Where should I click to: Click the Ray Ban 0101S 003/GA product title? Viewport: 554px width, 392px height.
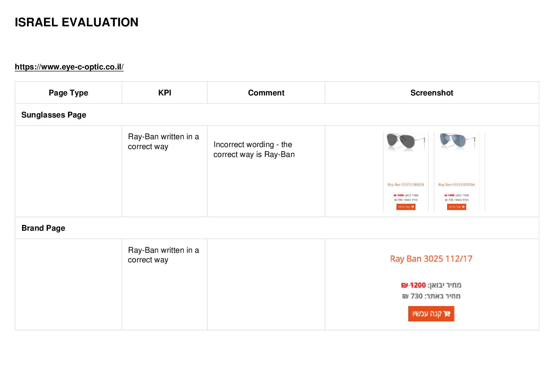[x=456, y=185]
